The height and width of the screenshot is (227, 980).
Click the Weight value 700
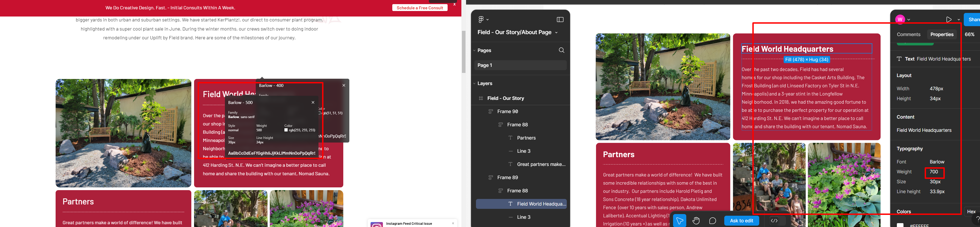(x=934, y=172)
